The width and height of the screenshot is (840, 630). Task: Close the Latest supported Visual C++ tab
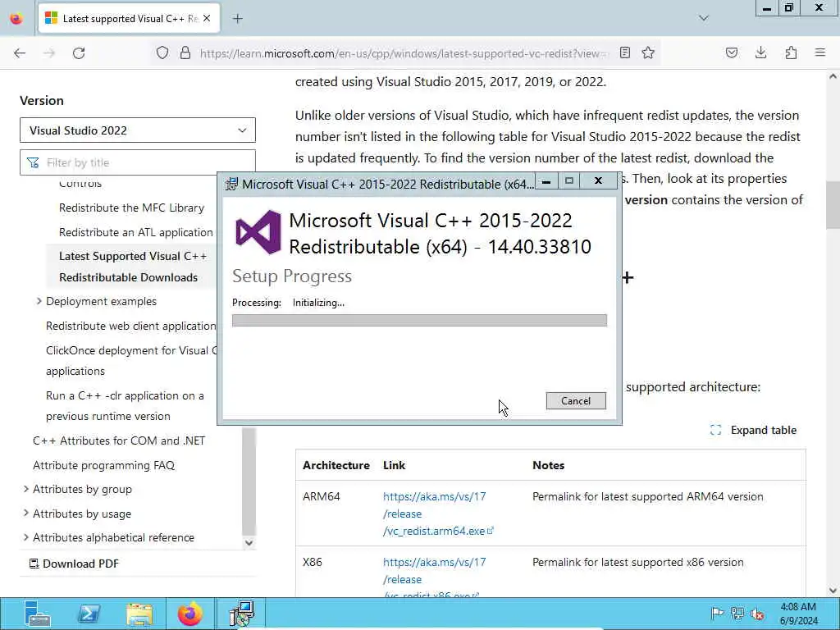pyautogui.click(x=207, y=19)
